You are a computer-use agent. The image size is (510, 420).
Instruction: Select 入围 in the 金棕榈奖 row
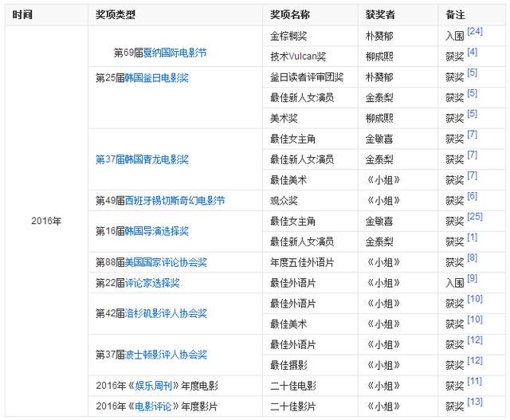[x=455, y=36]
